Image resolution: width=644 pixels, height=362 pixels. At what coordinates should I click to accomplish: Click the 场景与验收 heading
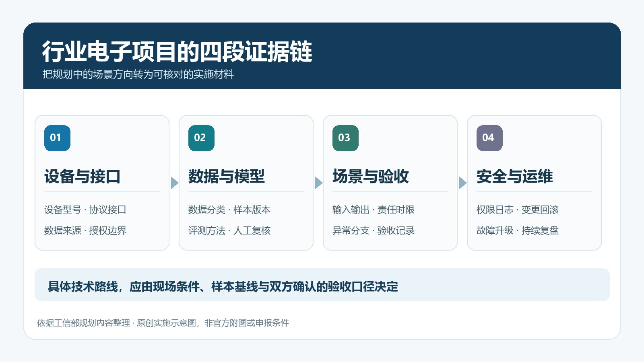(371, 176)
